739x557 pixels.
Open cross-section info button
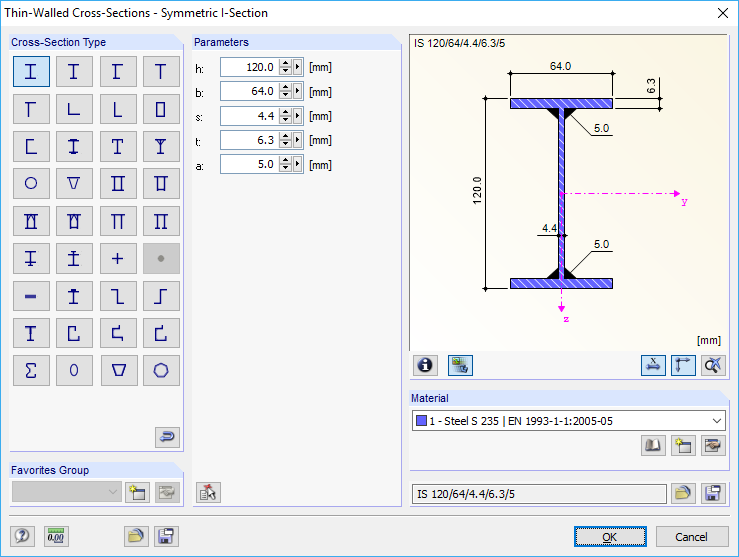pos(425,365)
